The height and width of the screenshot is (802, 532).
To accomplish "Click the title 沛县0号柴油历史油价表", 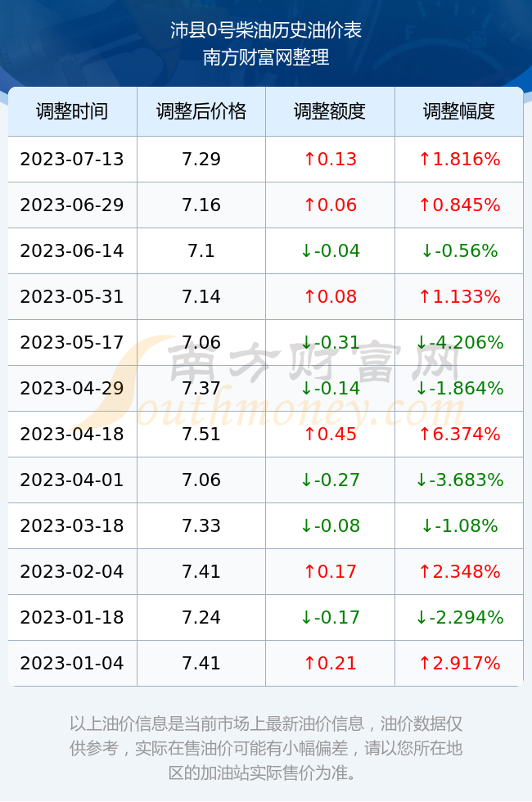I will pyautogui.click(x=266, y=31).
